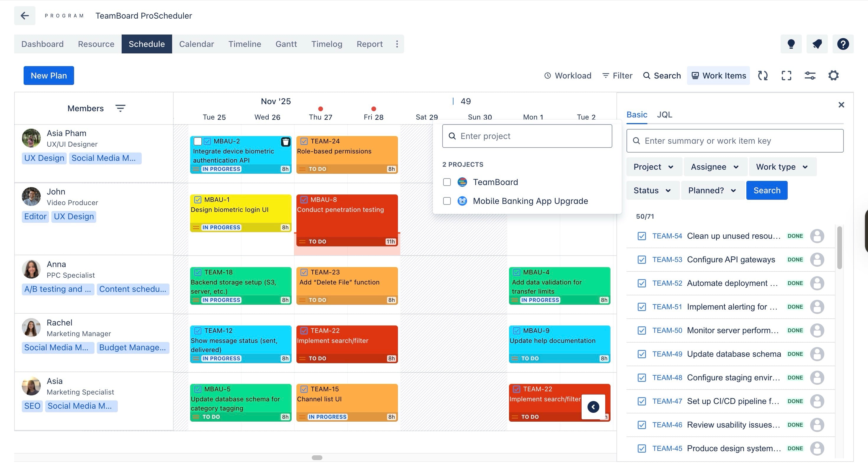
Task: Toggle the Work Items panel
Action: (718, 76)
